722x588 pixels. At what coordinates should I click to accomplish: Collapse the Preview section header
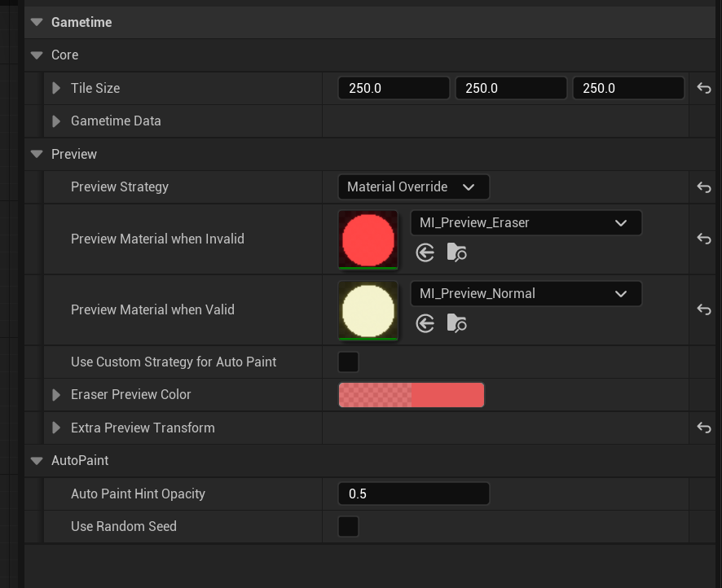coord(37,154)
